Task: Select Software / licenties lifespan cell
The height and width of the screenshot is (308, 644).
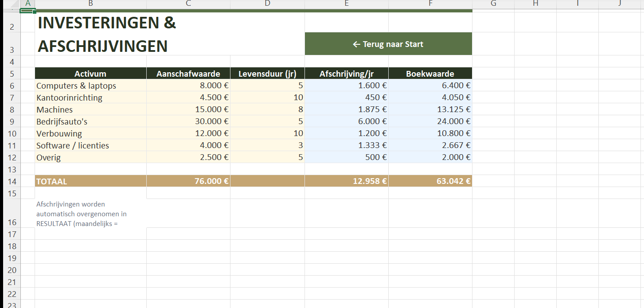Action: (267, 145)
